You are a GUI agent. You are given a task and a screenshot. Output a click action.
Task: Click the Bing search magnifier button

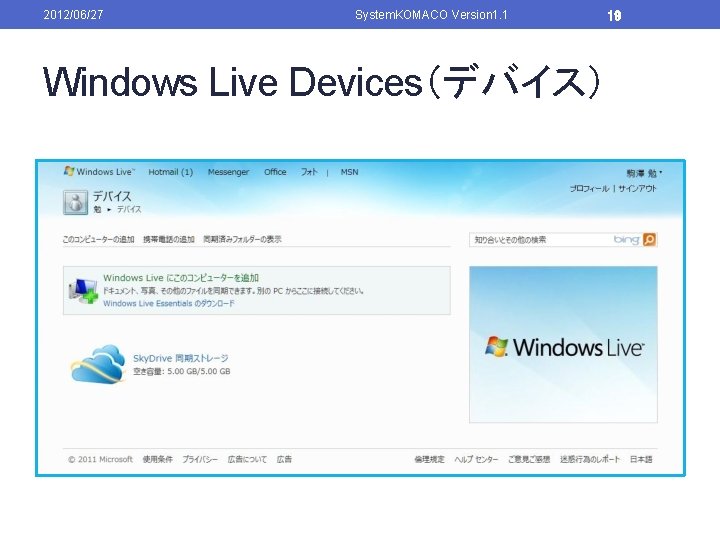[x=649, y=240]
